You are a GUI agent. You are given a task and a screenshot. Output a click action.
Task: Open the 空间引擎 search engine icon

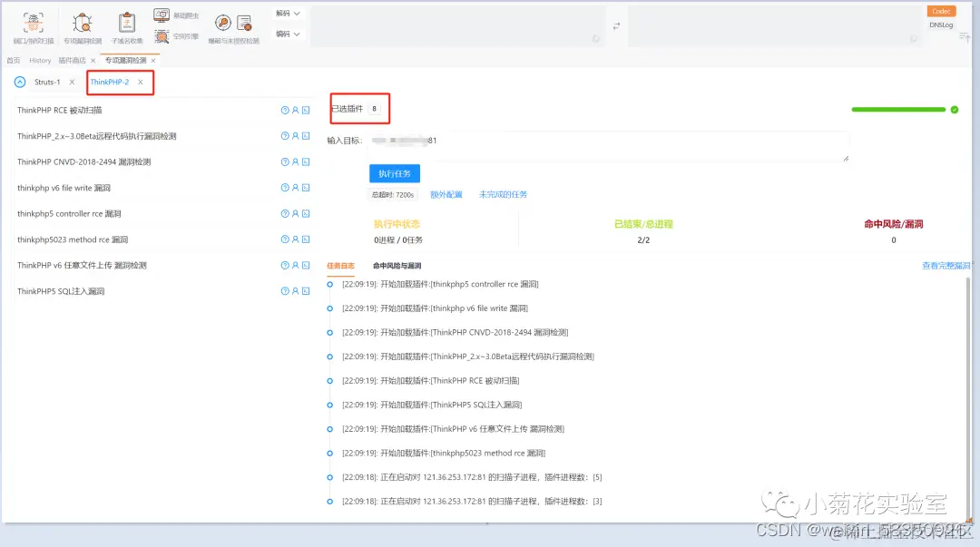(162, 36)
